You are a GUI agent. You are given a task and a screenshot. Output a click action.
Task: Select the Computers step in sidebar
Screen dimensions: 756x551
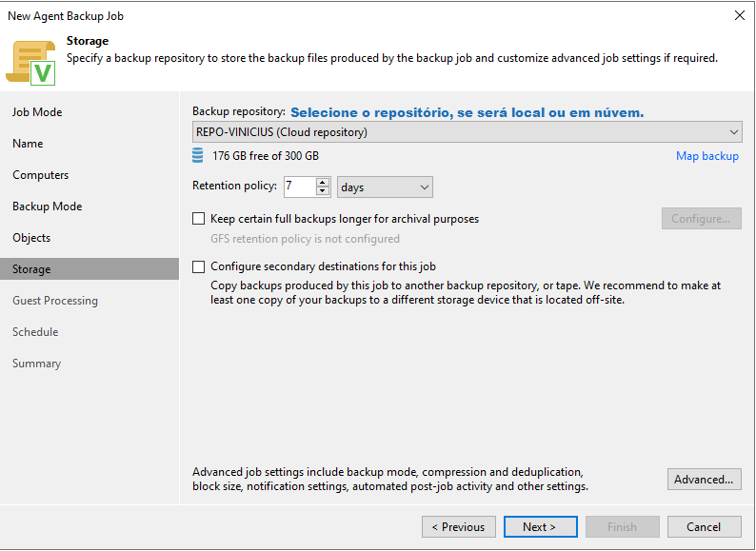(x=41, y=175)
